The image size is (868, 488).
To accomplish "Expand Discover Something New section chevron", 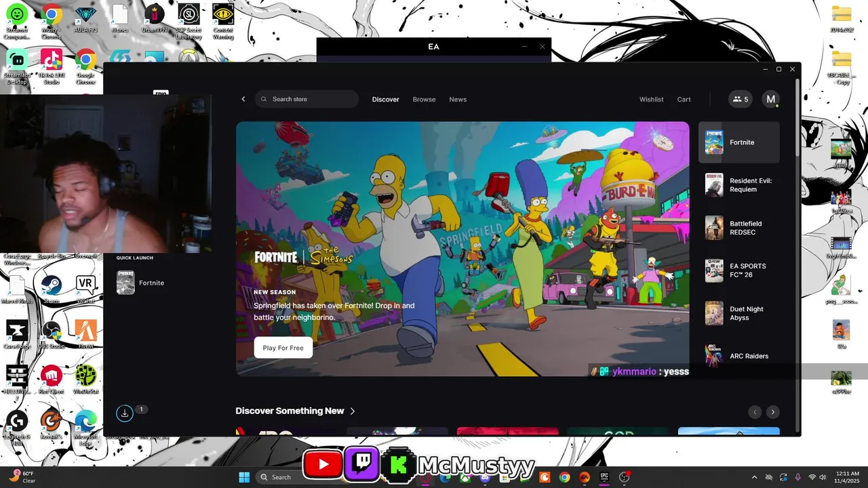I will click(353, 411).
